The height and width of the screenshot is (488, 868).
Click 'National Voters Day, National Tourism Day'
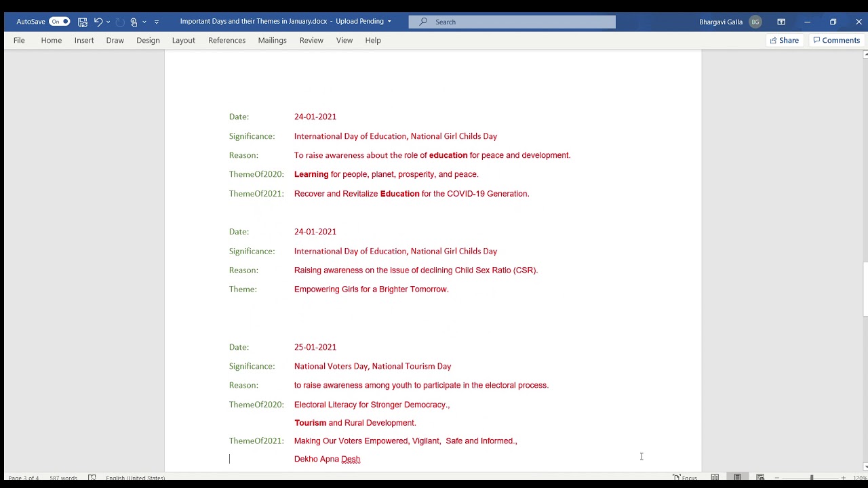tap(372, 366)
